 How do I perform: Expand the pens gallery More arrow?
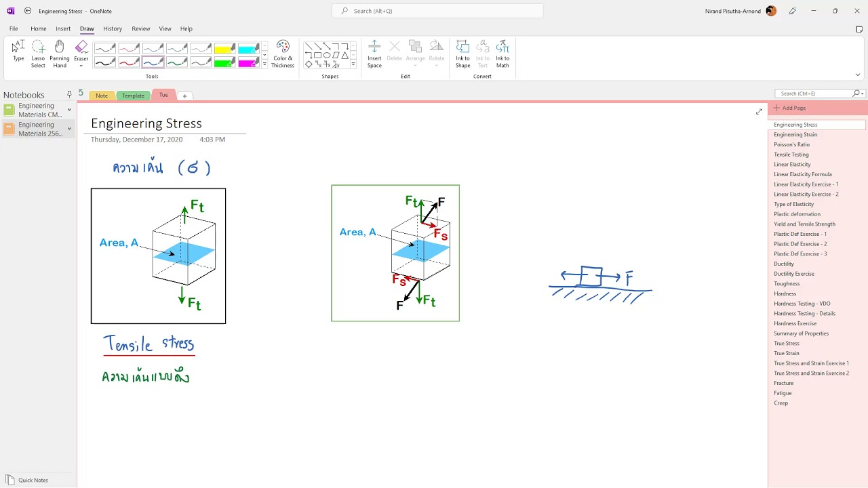coord(264,64)
